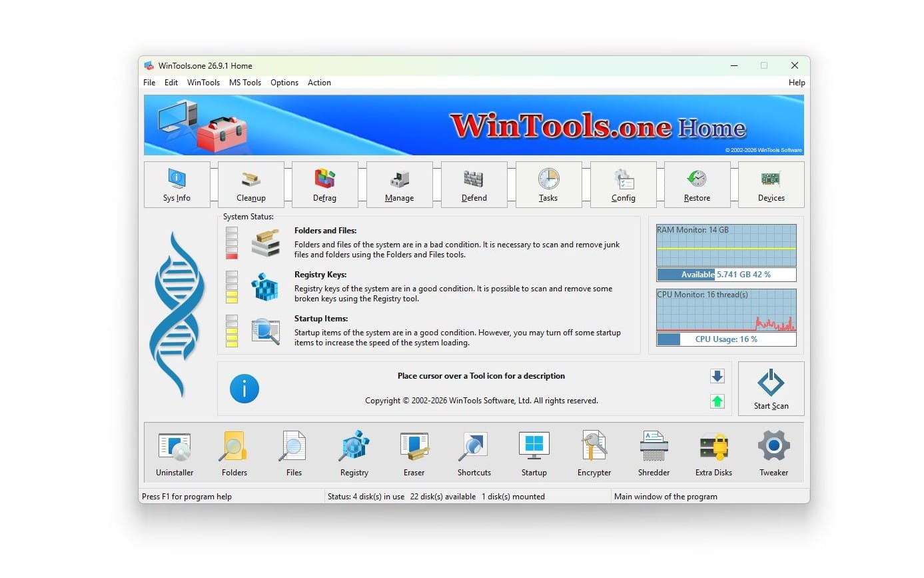
Task: Click the Startup Items magnifier icon
Action: point(265,331)
